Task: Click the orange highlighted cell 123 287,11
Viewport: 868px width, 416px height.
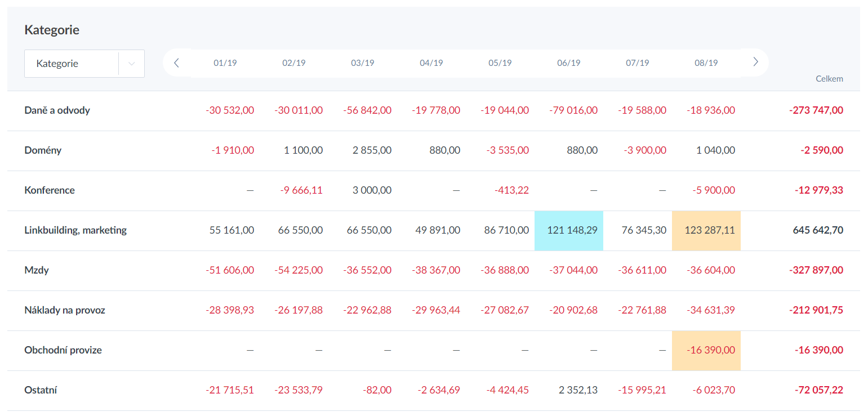Action: click(706, 230)
